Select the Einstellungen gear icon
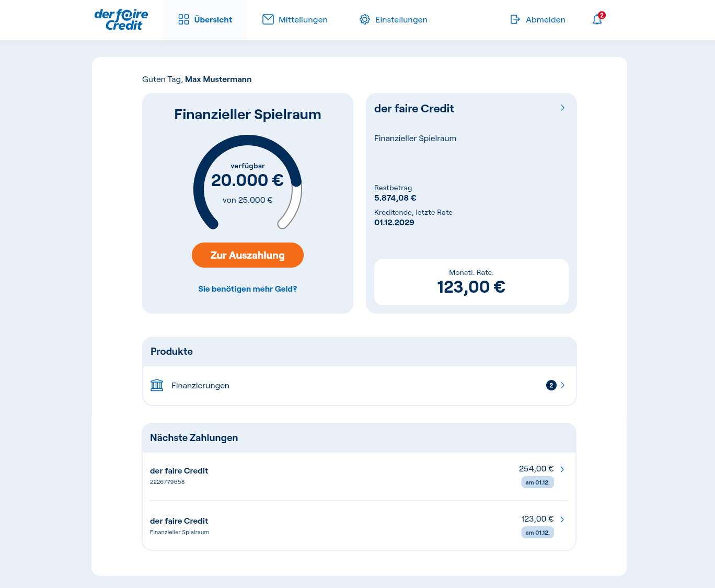This screenshot has width=715, height=588. point(365,19)
